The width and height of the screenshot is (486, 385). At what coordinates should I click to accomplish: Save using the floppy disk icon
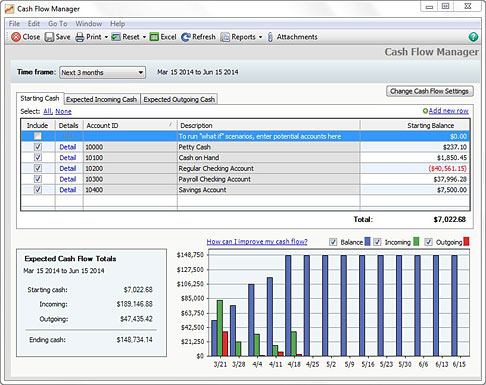49,37
